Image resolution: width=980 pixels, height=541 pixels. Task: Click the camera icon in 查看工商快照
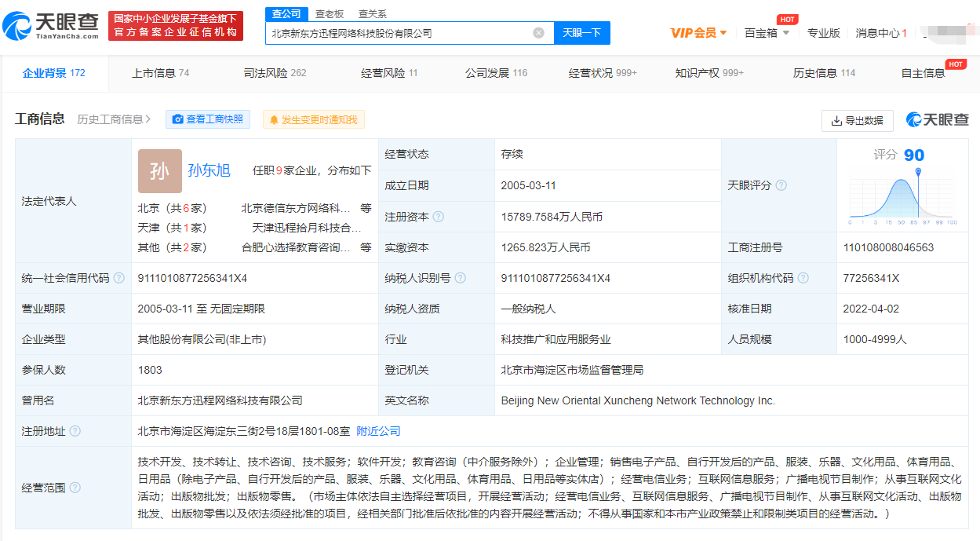click(178, 119)
